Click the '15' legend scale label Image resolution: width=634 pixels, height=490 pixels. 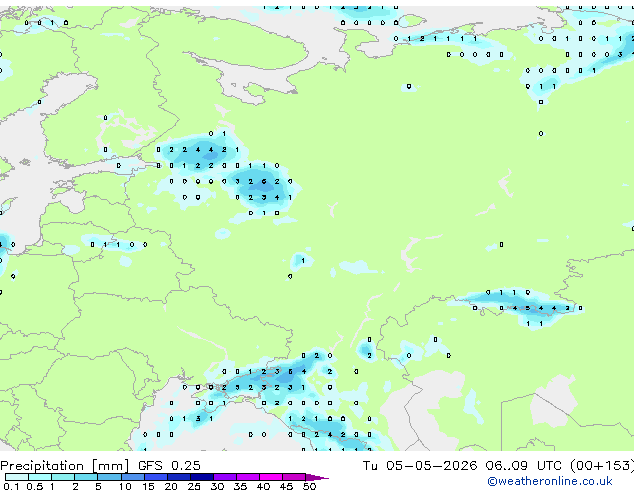pos(148,486)
